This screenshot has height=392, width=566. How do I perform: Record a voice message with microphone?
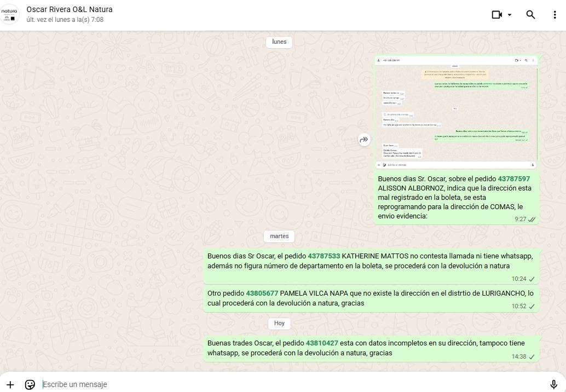pyautogui.click(x=553, y=384)
